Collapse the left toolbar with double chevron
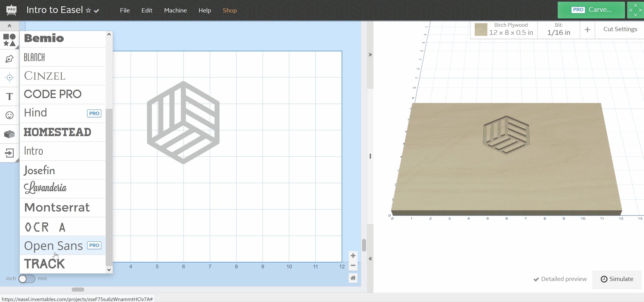This screenshot has height=302, width=644. (x=9, y=26)
